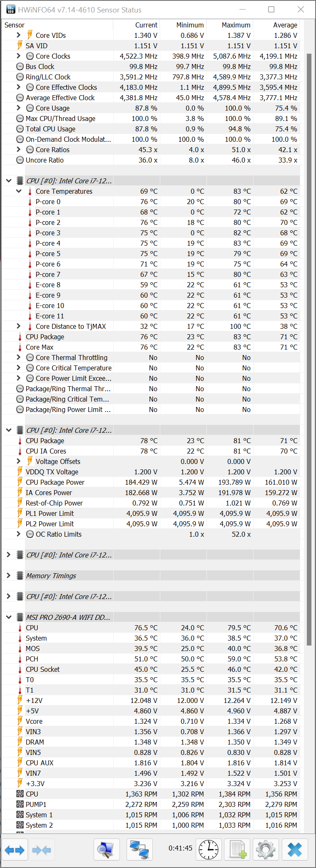Collapse the Core Temperatures group
316x868 pixels.
pyautogui.click(x=18, y=191)
